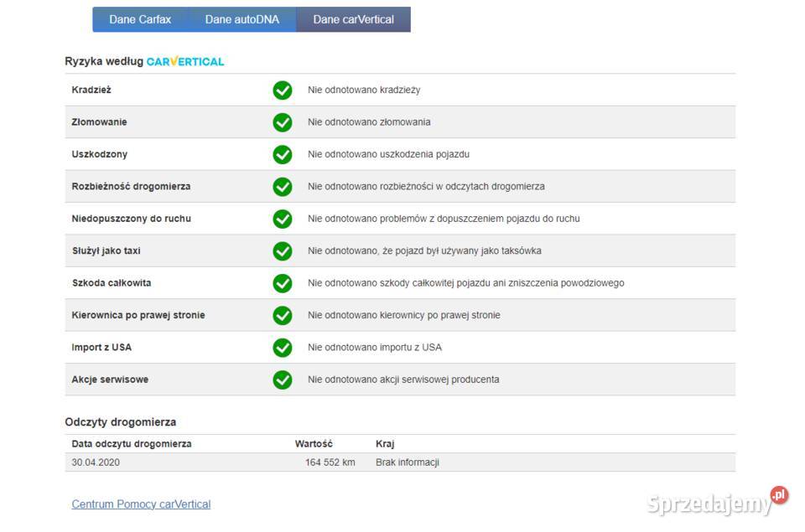Click the text 'Nie odnotowano złomowania'
The height and width of the screenshot is (532, 805).
[x=369, y=122]
